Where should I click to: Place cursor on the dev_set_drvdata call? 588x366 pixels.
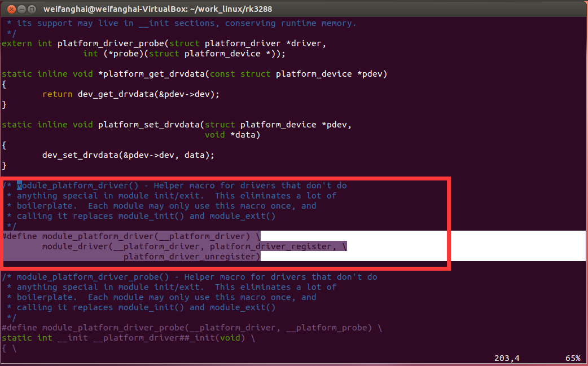(x=81, y=155)
